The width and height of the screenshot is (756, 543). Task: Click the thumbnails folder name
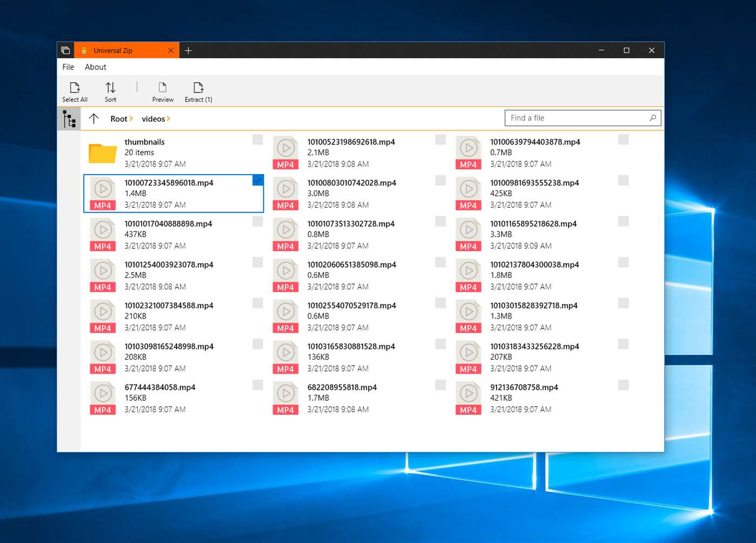tap(144, 142)
